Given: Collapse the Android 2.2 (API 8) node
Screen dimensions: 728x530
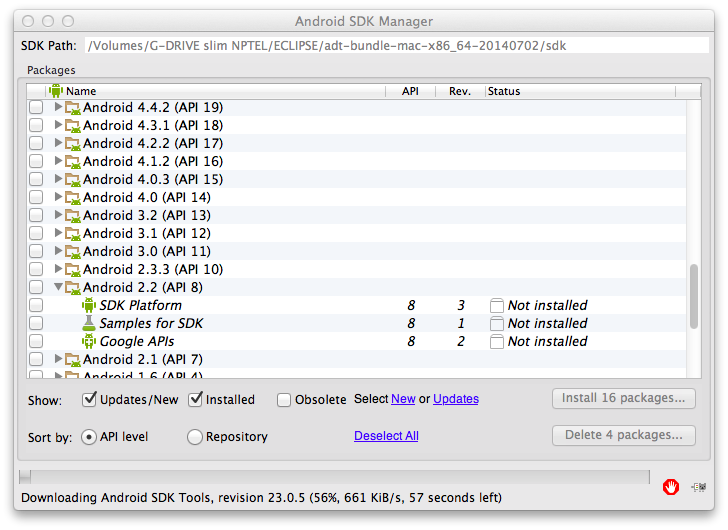Looking at the screenshot, I should [x=58, y=287].
